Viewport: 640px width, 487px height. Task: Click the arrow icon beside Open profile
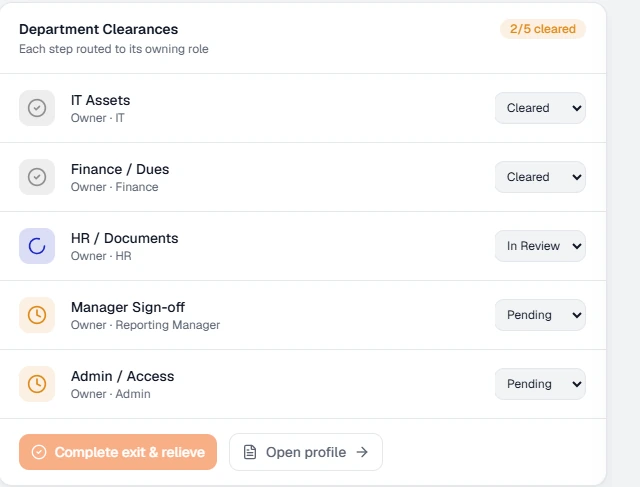(x=362, y=452)
